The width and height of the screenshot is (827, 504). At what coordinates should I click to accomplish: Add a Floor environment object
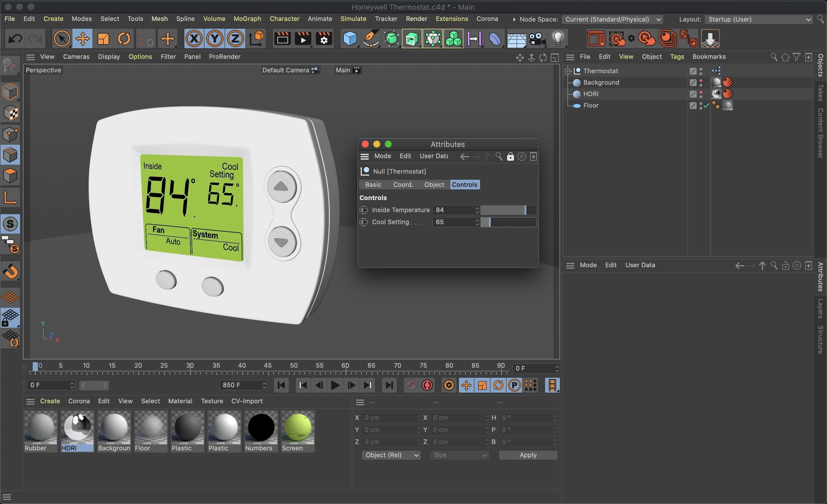coord(516,38)
